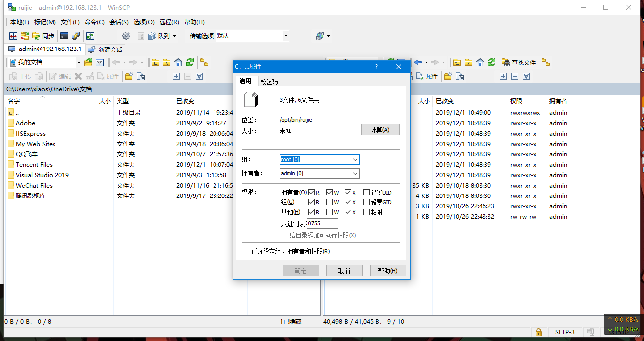This screenshot has width=644, height=341.
Task: Expand the owner (拥有者) combo box
Action: click(x=355, y=174)
